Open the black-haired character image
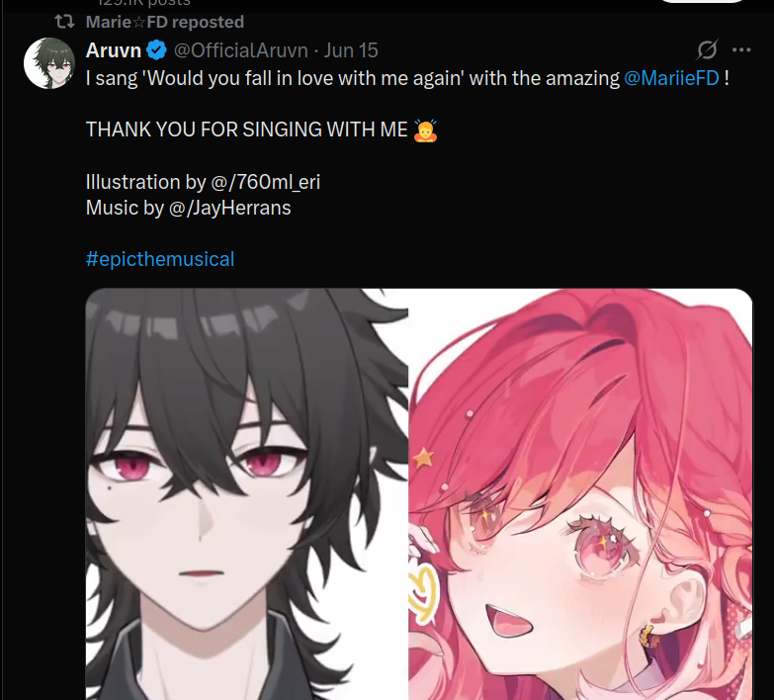This screenshot has width=774, height=700. coord(247,494)
